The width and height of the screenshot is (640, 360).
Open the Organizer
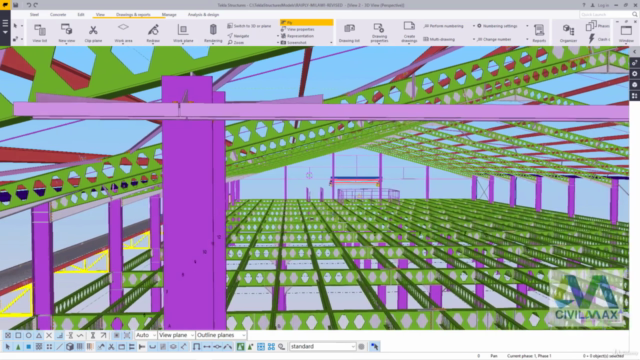[568, 33]
